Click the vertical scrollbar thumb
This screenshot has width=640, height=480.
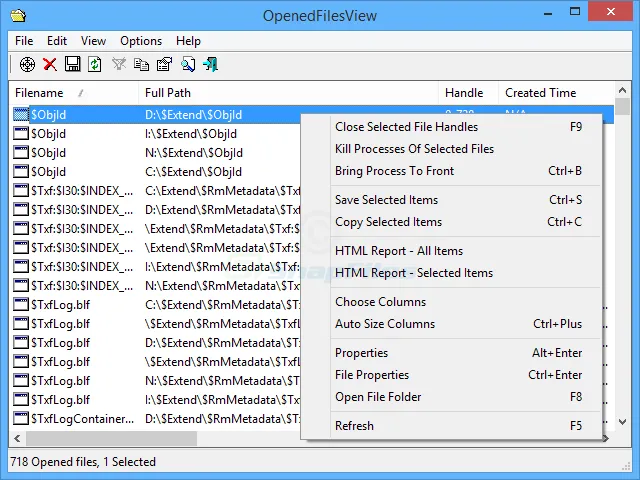(x=622, y=107)
